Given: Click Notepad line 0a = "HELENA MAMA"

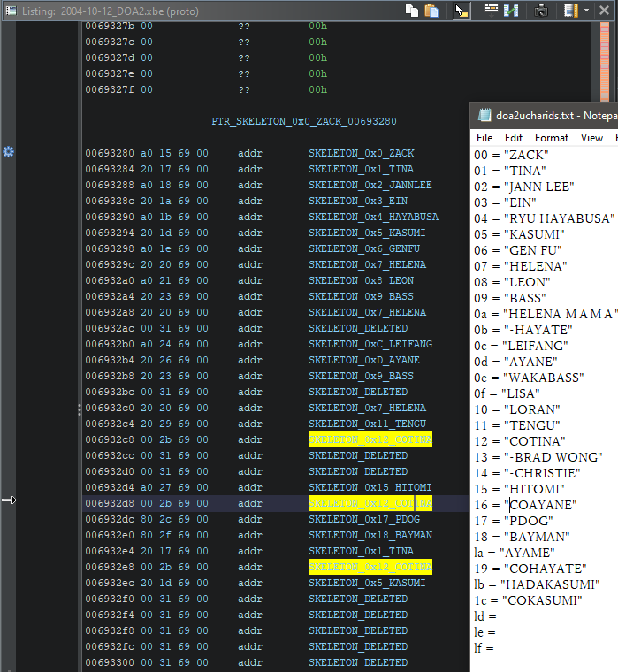Looking at the screenshot, I should (x=546, y=314).
